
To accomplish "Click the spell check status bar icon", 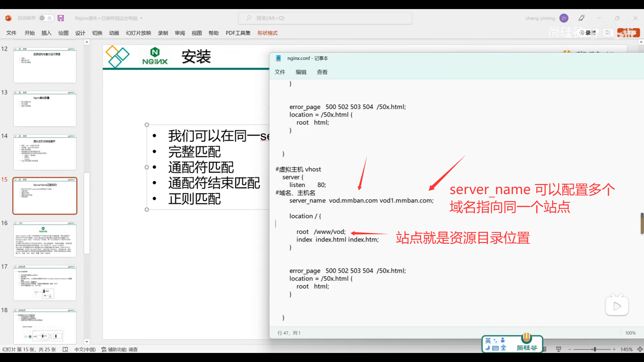I will click(65, 349).
